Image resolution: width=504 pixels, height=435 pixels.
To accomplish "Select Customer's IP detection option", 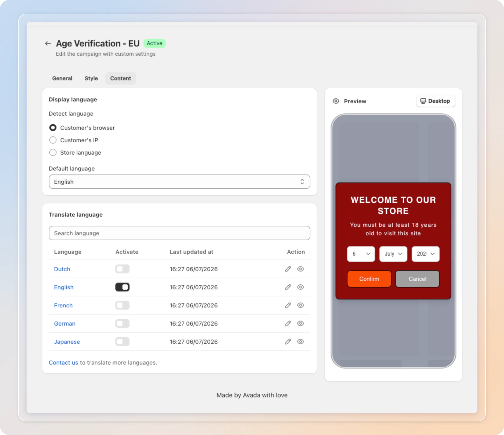I will tap(53, 140).
